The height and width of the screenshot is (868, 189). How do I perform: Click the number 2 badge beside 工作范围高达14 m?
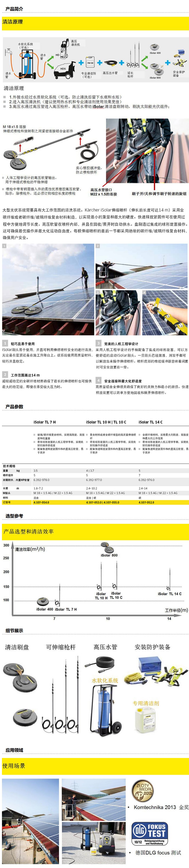(x=5, y=374)
